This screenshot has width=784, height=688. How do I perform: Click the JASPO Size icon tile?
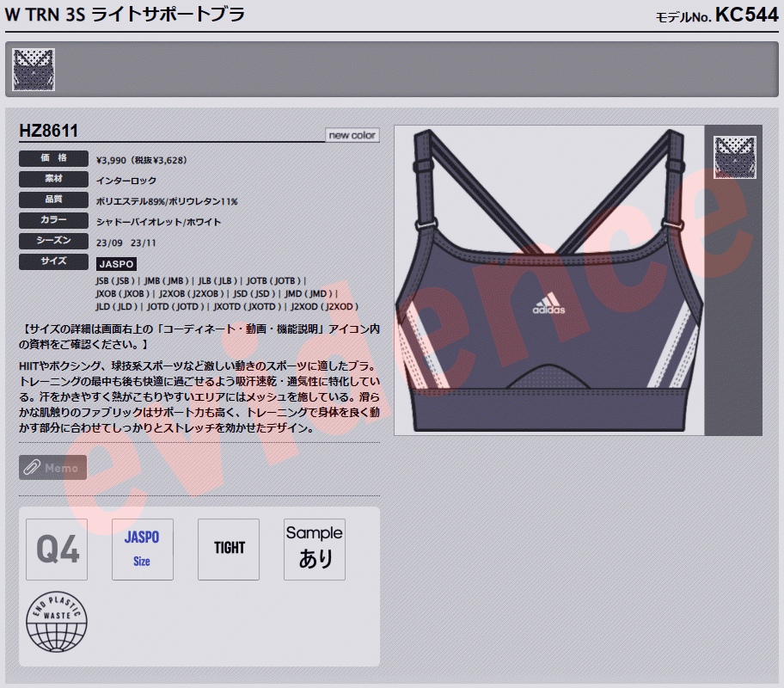(143, 550)
